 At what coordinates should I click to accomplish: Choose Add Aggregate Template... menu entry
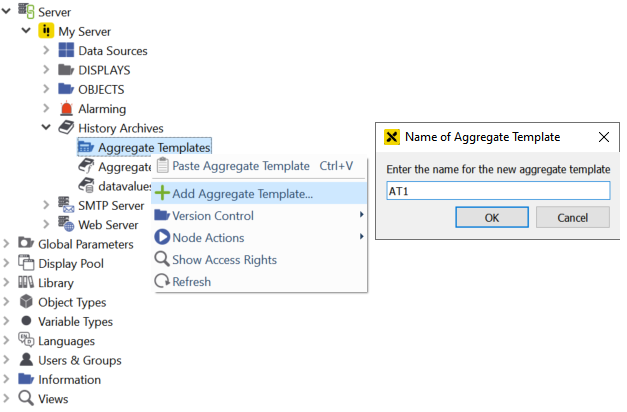tap(259, 193)
